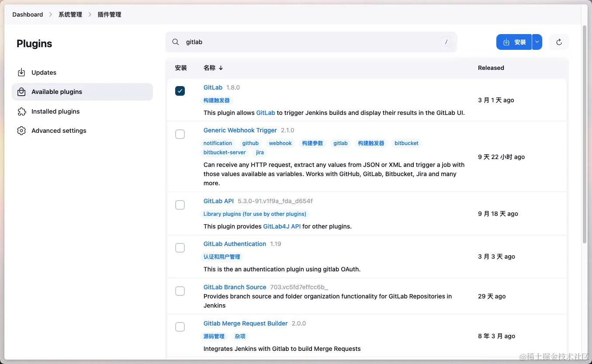Sort by the Released column header
Screen dimensions: 592x364
coord(491,68)
